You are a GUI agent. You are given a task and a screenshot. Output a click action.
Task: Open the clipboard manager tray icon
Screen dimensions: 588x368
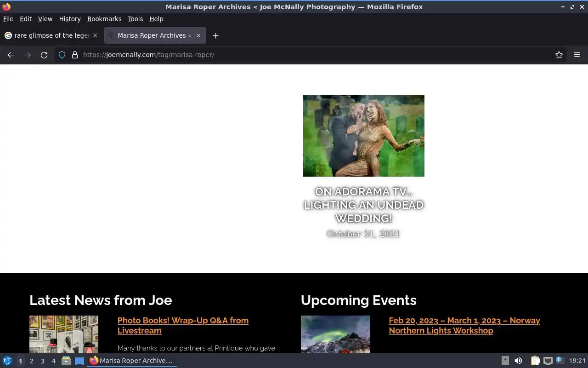pos(535,361)
